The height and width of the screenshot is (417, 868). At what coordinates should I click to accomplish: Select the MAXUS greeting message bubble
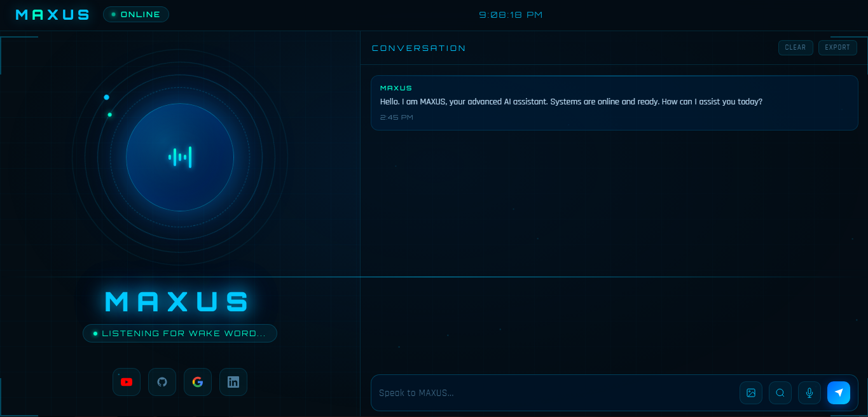click(x=614, y=103)
